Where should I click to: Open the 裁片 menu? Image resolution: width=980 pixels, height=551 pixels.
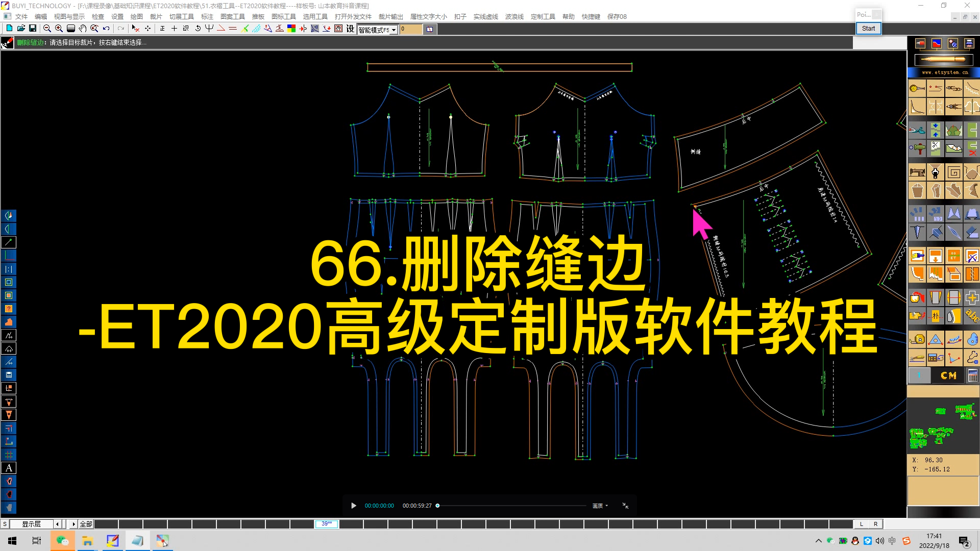pyautogui.click(x=156, y=16)
